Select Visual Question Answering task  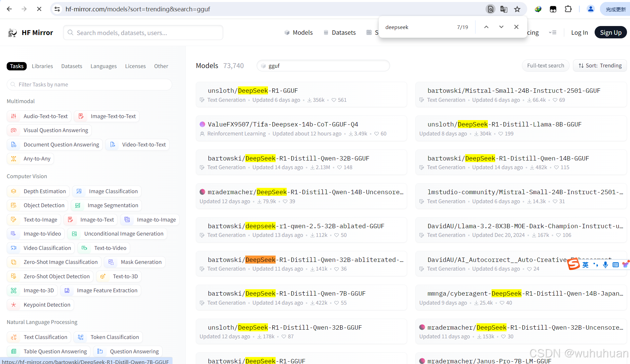coord(49,130)
